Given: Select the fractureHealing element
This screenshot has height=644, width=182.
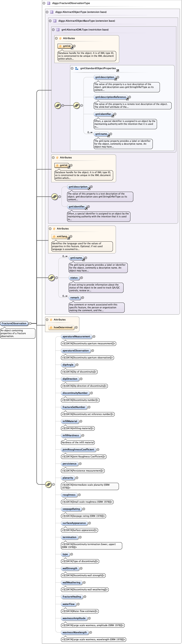Looking at the screenshot, I should pos(72,597).
